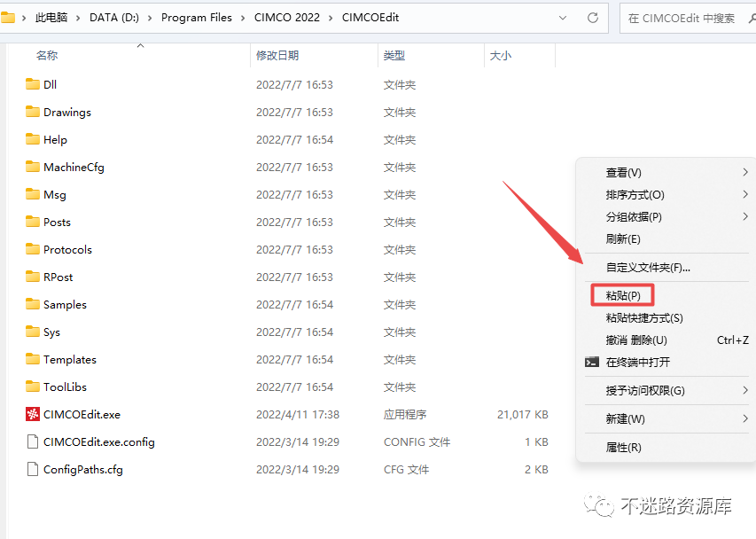Open the address bar history dropdown
Image resolution: width=756 pixels, height=539 pixels.
pos(563,18)
